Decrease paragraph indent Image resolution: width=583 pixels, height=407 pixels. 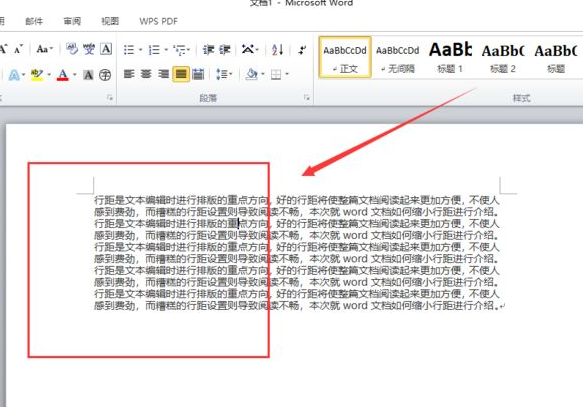coord(208,50)
